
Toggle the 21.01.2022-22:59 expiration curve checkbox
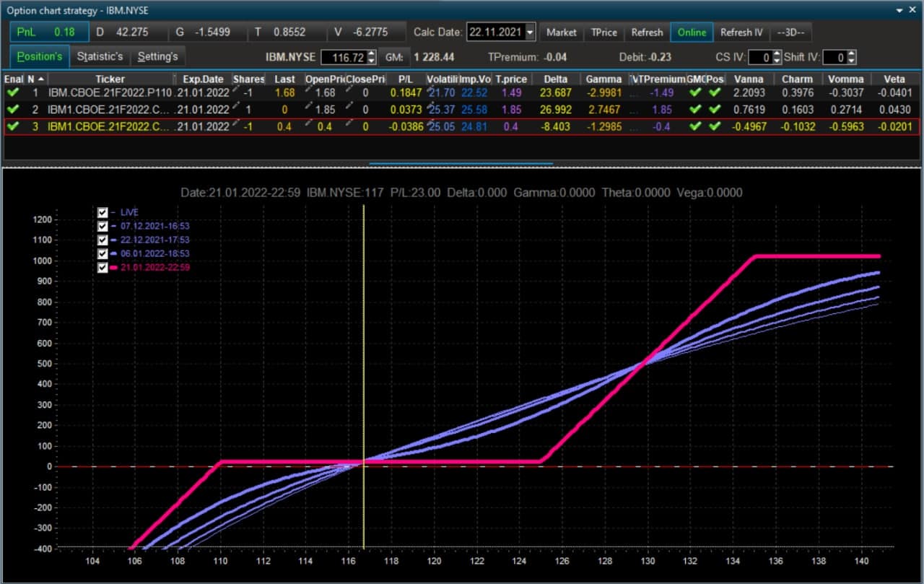103,267
